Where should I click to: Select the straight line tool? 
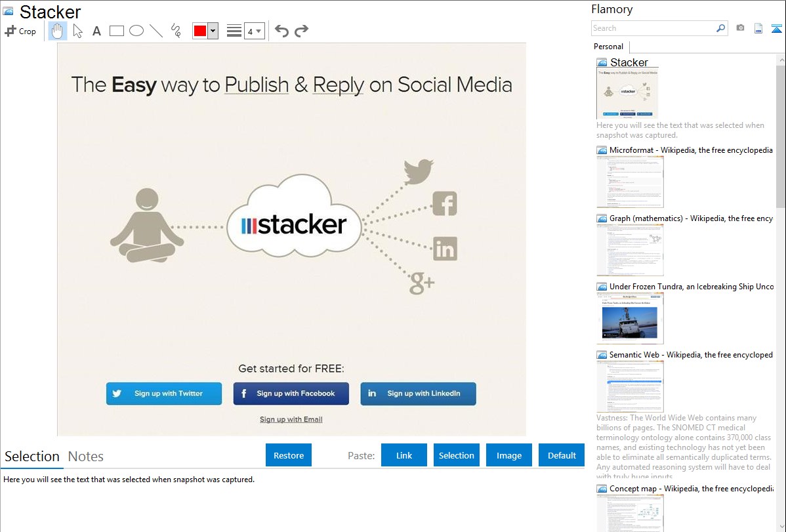pyautogui.click(x=156, y=31)
